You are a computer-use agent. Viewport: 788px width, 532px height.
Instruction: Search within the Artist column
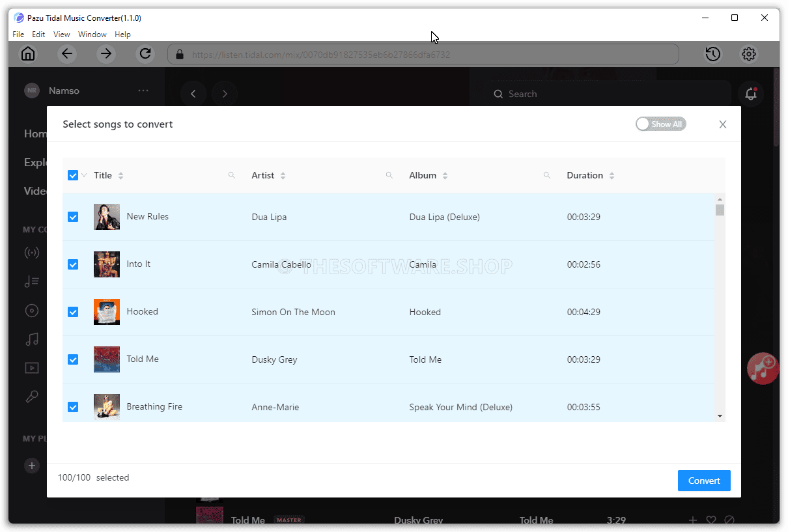(389, 175)
